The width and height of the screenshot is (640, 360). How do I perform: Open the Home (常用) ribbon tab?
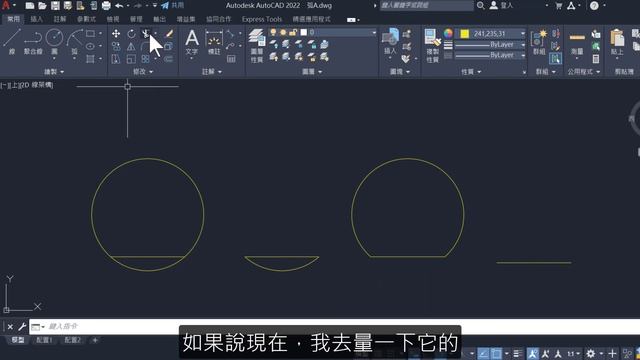13,19
